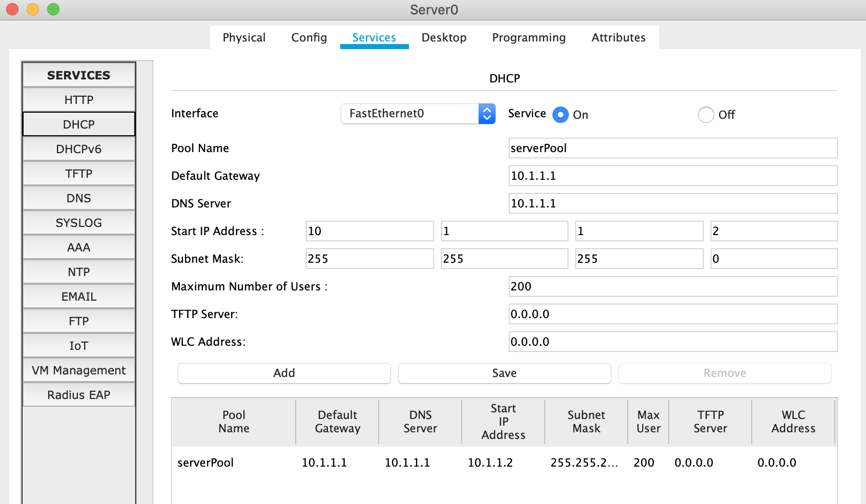Select the Radius EAP service
The height and width of the screenshot is (504, 866).
79,395
